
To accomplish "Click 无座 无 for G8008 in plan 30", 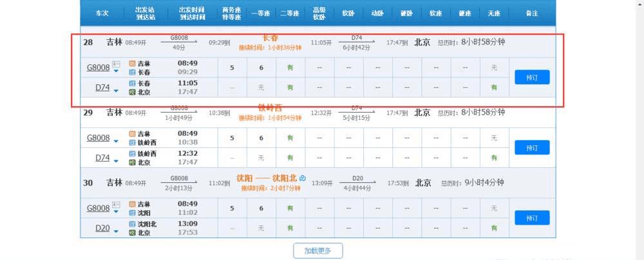I will click(x=494, y=209).
